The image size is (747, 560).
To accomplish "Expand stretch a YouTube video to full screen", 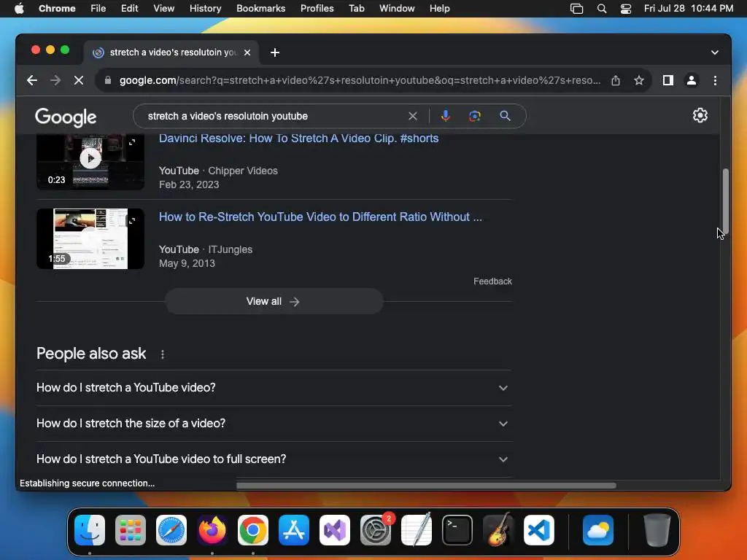I will (274, 459).
